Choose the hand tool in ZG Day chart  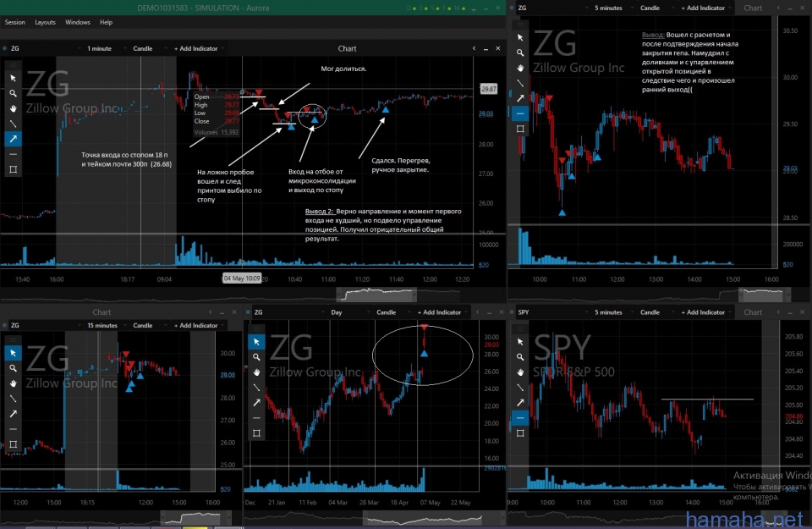click(256, 372)
